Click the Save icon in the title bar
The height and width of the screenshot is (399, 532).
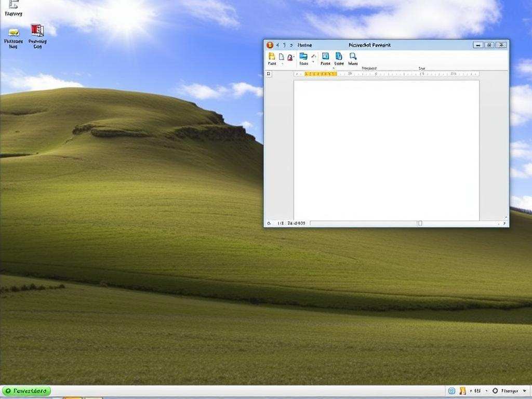click(x=277, y=45)
